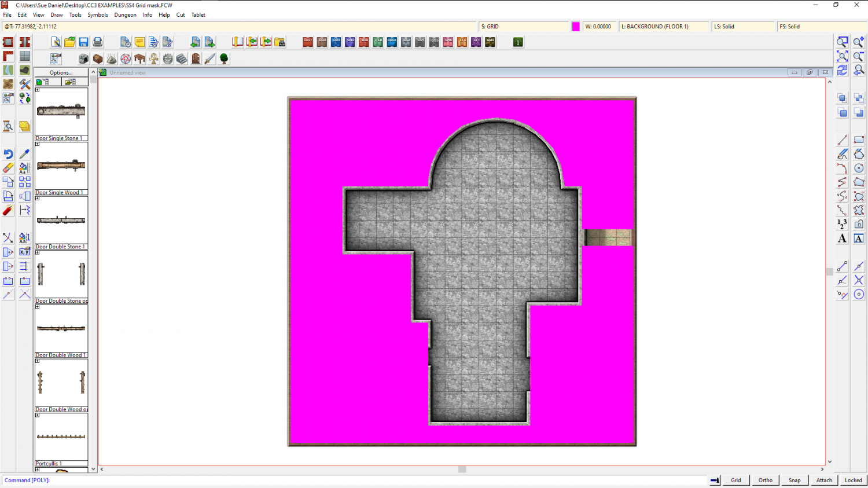Click the Zoom Window magnifier icon

[x=842, y=42]
